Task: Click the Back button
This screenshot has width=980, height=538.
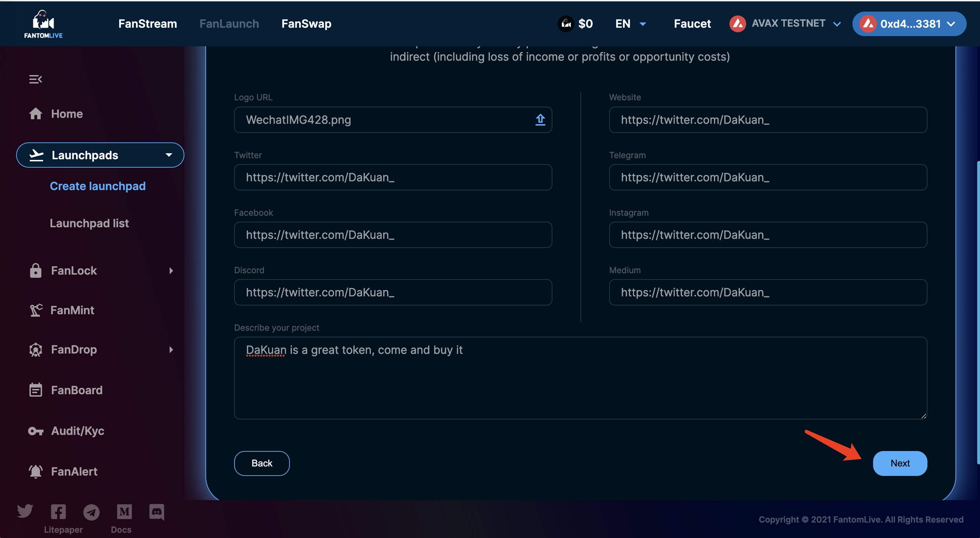Action: (x=262, y=463)
